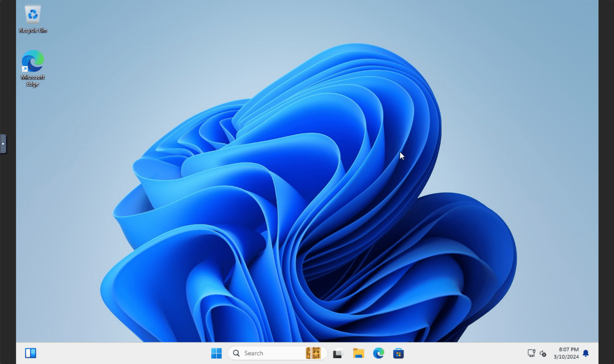Unmute the speaker icon in the system tray
Image resolution: width=614 pixels, height=364 pixels.
pyautogui.click(x=543, y=354)
